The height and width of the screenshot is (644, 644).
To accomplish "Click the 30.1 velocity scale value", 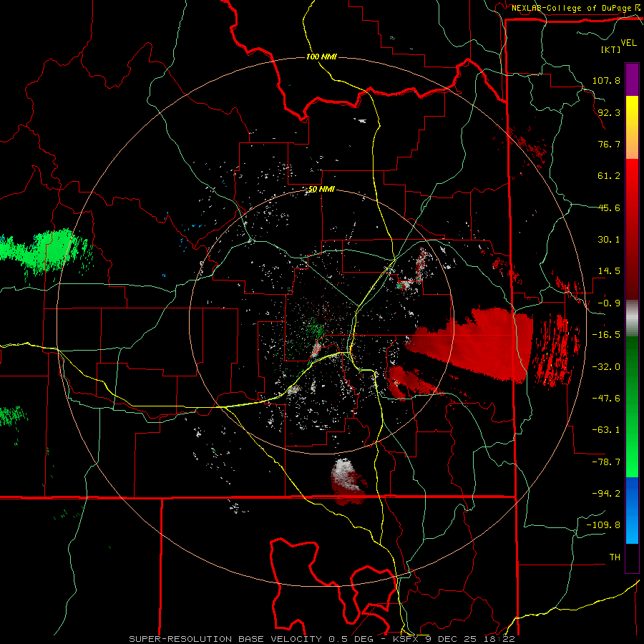I will (x=609, y=240).
